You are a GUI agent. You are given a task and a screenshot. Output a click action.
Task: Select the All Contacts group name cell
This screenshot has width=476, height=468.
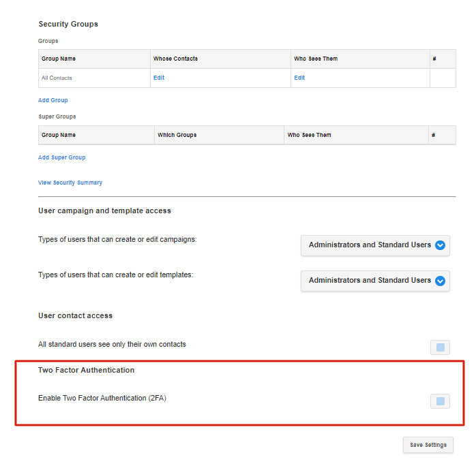tap(94, 78)
